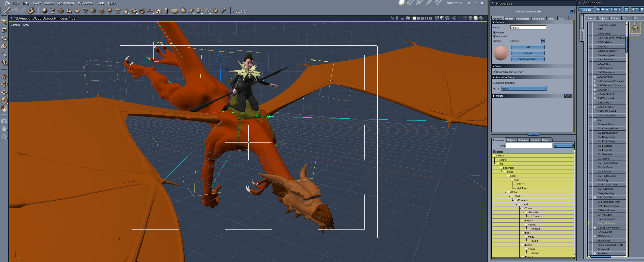This screenshot has height=262, width=644.
Task: Click the stamp icon in top toolbar
Action: (x=31, y=11)
